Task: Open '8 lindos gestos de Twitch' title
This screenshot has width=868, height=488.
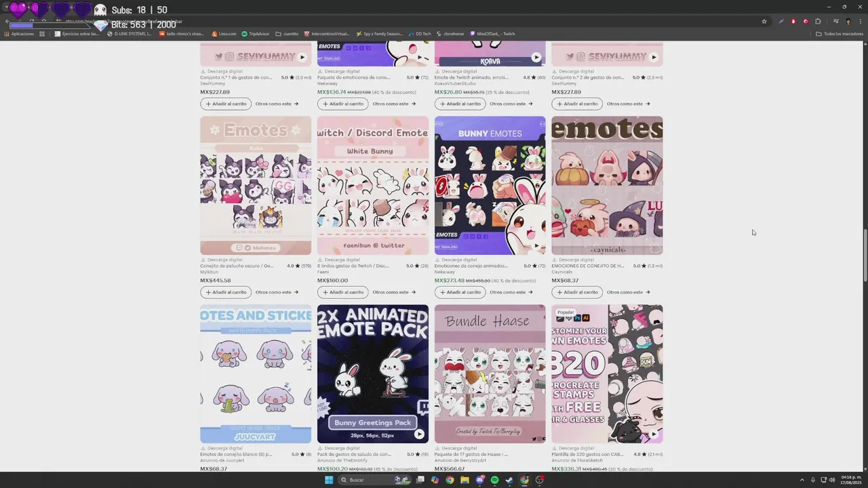Action: 353,266
